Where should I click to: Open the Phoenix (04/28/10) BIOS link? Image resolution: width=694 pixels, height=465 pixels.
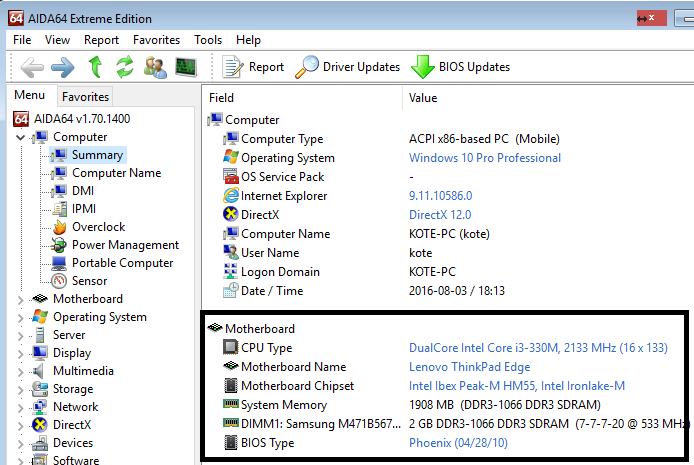pyautogui.click(x=458, y=443)
